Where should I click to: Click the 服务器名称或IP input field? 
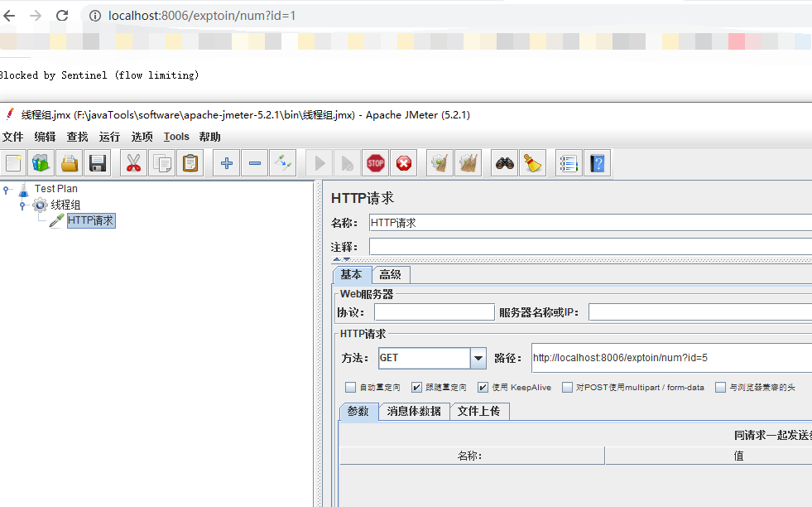[700, 312]
